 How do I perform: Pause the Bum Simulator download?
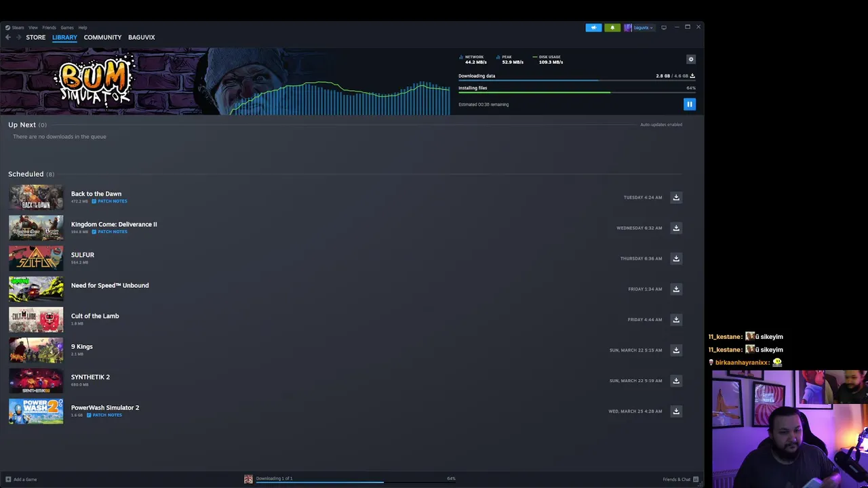point(690,104)
